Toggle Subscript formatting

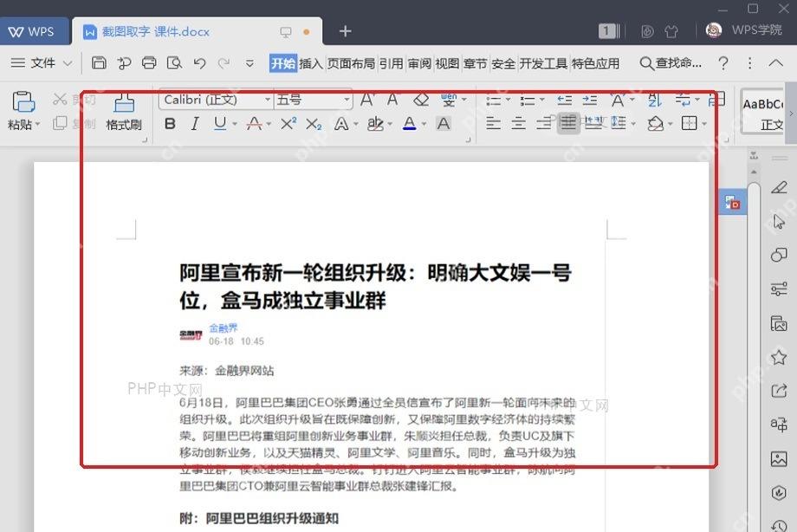pyautogui.click(x=314, y=124)
